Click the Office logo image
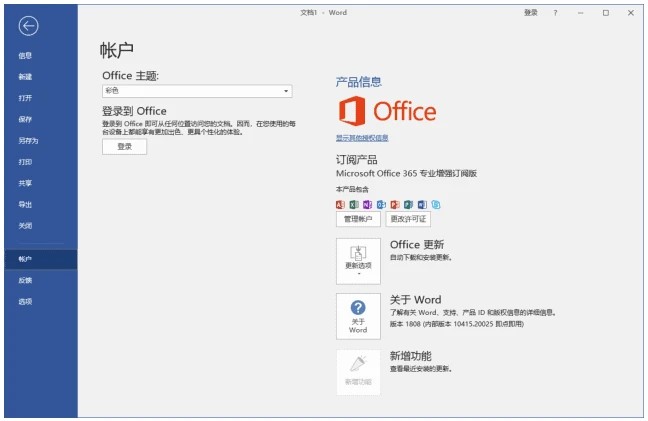The height and width of the screenshot is (421, 648). (x=387, y=111)
